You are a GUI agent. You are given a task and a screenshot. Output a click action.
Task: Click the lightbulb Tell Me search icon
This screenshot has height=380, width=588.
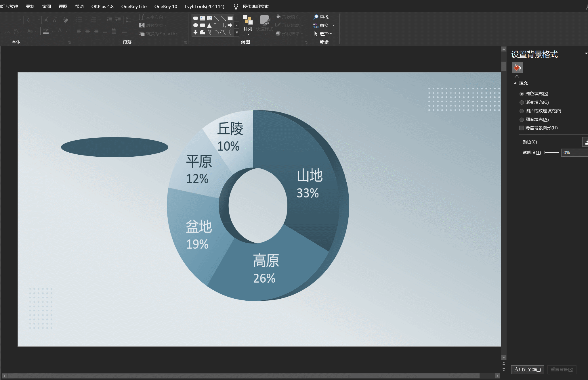point(236,6)
